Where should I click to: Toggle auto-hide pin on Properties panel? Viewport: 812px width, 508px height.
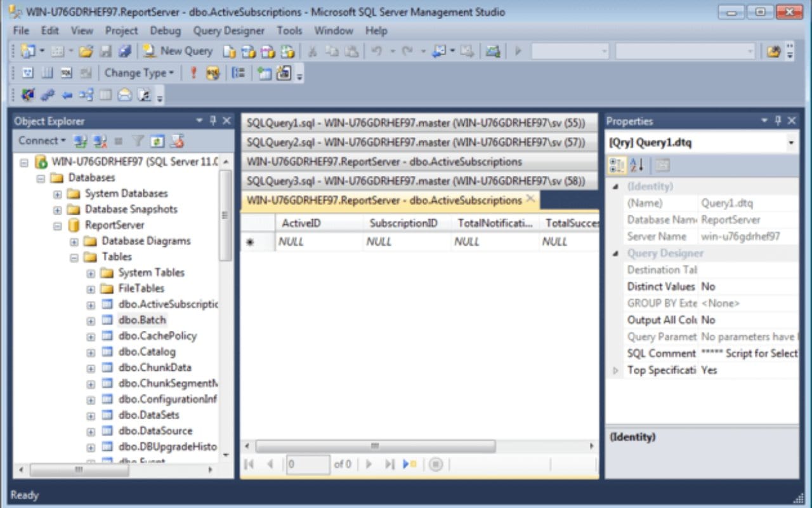coord(778,121)
